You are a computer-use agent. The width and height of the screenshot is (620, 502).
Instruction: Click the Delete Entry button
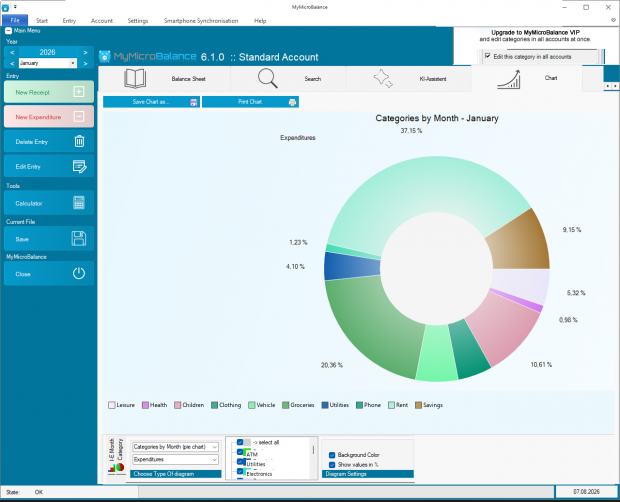[x=49, y=141]
